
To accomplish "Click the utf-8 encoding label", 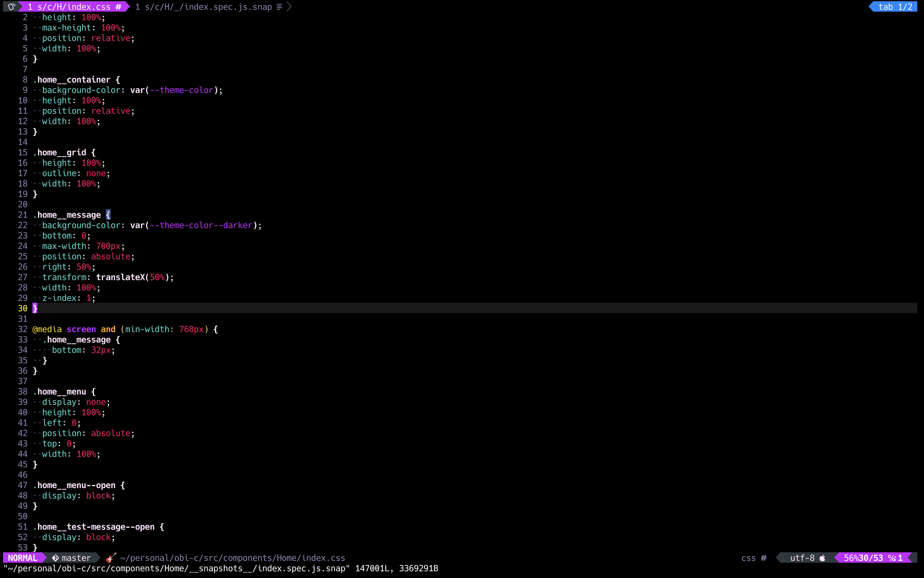I will pos(802,558).
